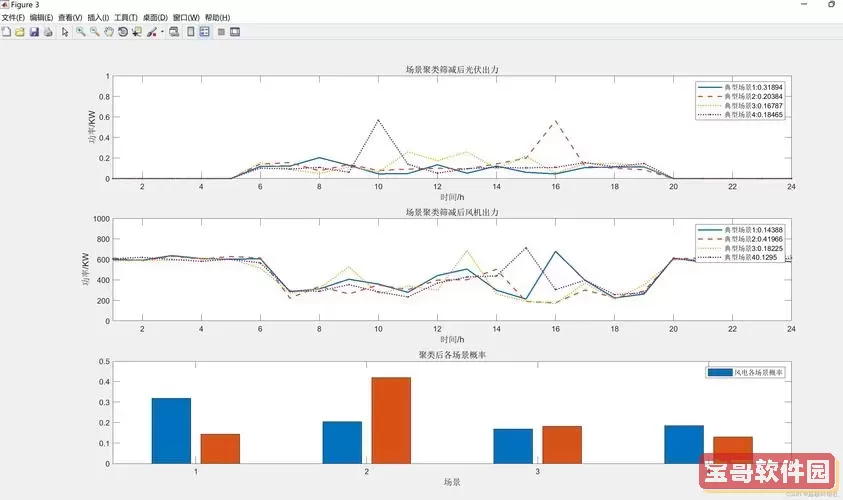Toggle the Edit Plot arrow mode
This screenshot has width=843, height=500.
[x=65, y=32]
